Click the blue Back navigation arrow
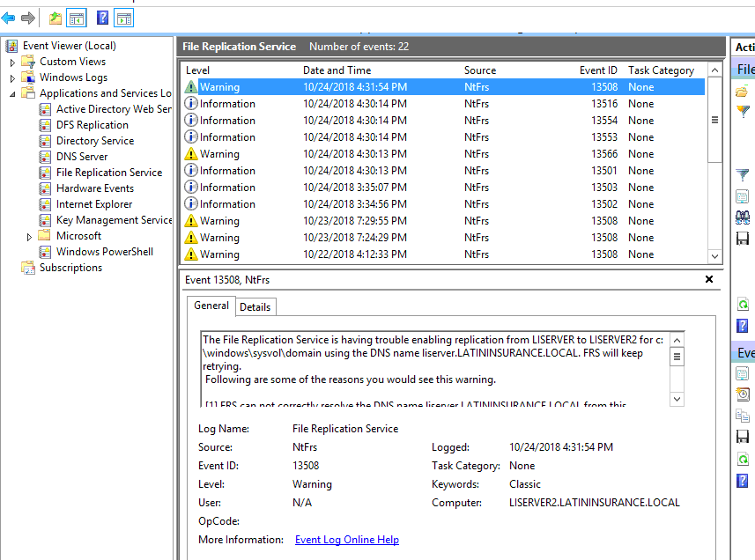The image size is (755, 560). [x=9, y=17]
